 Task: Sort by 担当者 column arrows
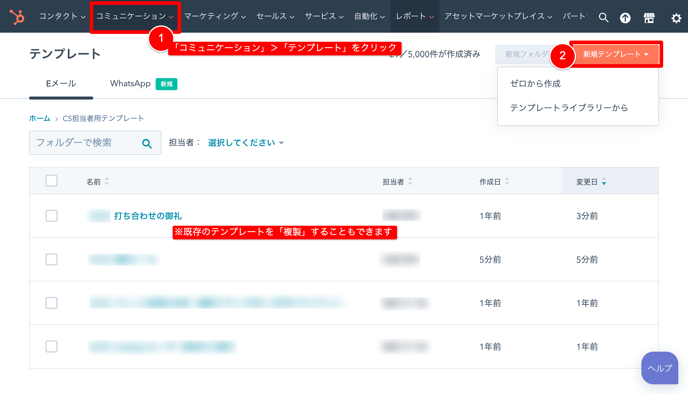click(410, 181)
